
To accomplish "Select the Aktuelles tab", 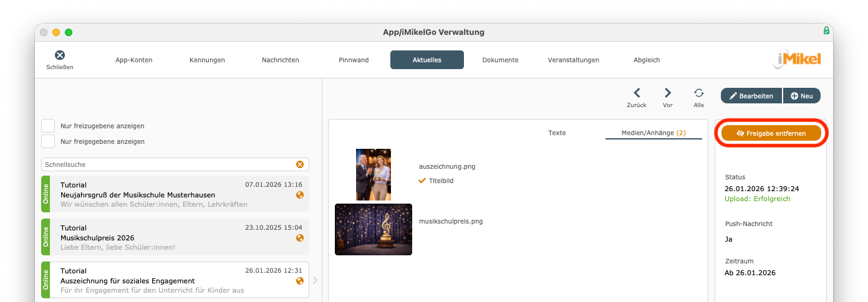I will tap(427, 60).
